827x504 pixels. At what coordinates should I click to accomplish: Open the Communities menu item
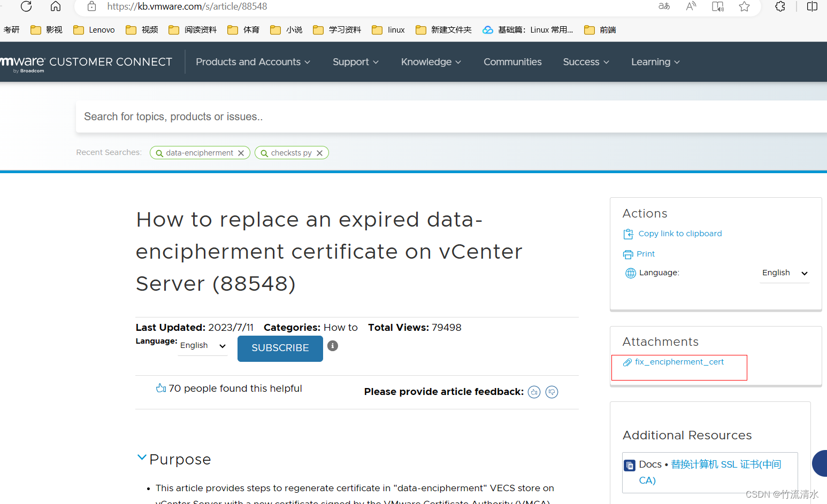tap(512, 62)
